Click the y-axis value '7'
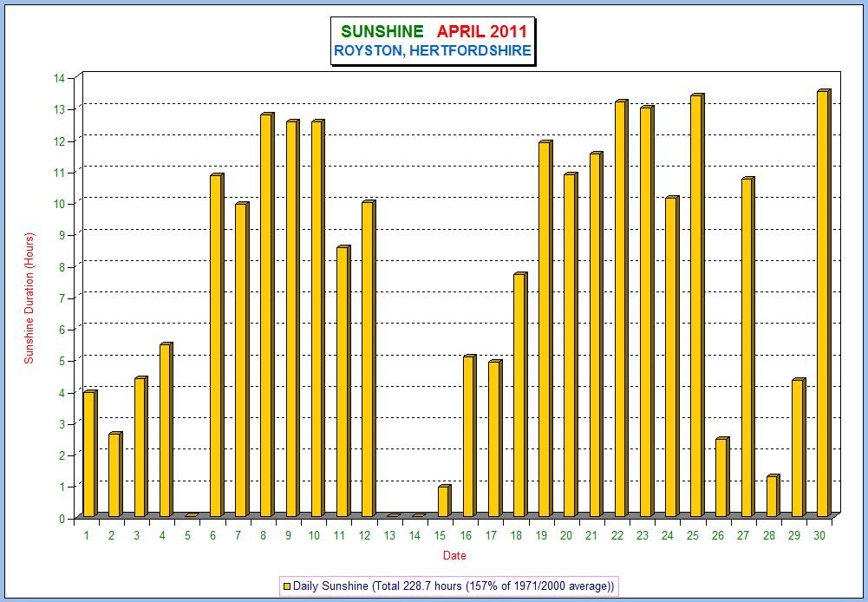The image size is (868, 602). 62,298
